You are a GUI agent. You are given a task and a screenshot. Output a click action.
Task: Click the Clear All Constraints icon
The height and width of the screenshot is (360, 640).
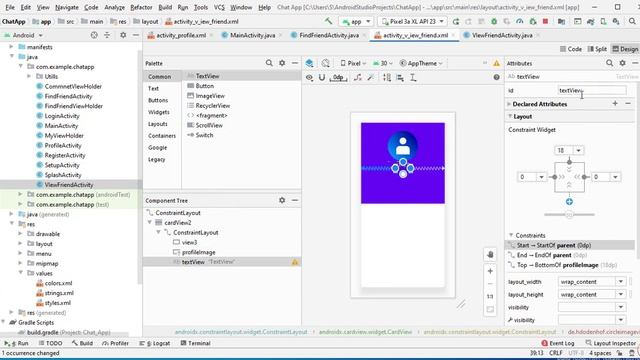[x=358, y=77]
